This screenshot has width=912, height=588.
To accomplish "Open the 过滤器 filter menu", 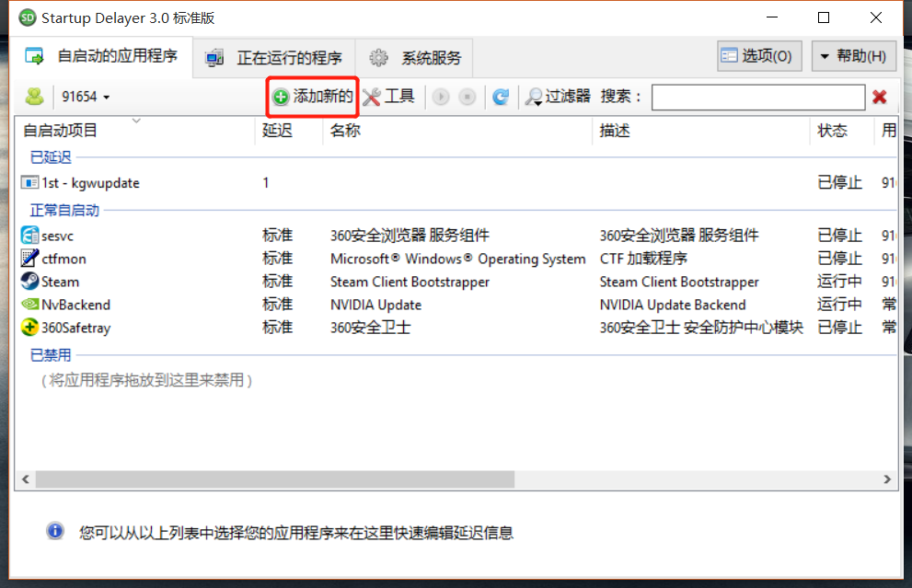I will point(557,97).
